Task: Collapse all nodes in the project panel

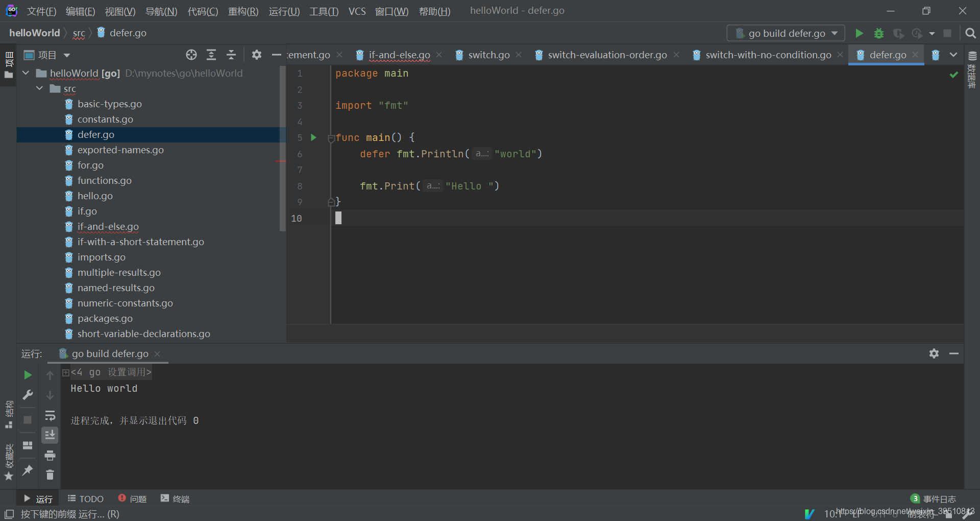Action: click(231, 55)
